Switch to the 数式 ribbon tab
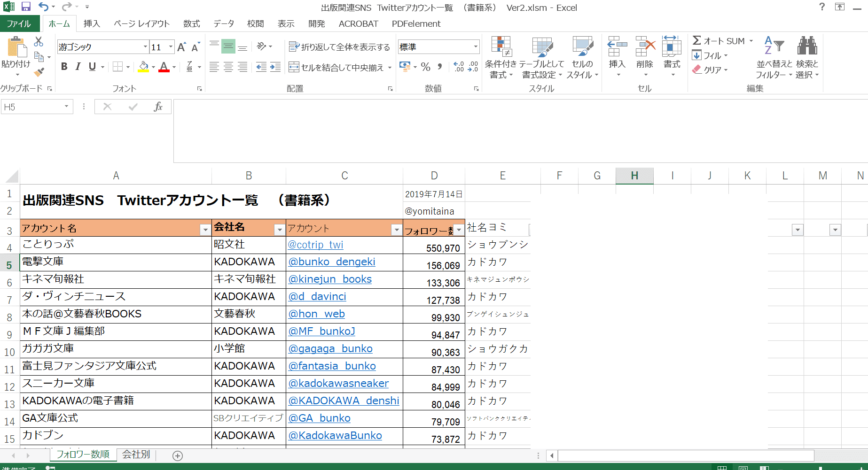868x470 pixels. (191, 23)
